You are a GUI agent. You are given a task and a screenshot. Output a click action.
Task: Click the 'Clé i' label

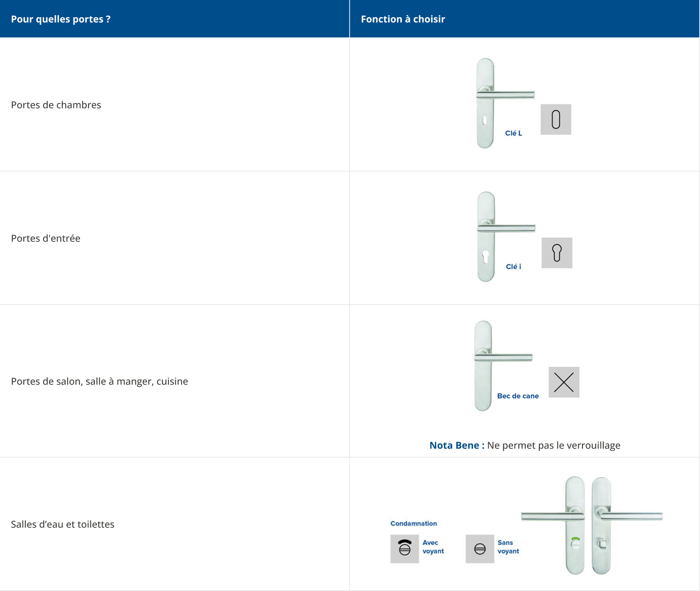point(513,266)
